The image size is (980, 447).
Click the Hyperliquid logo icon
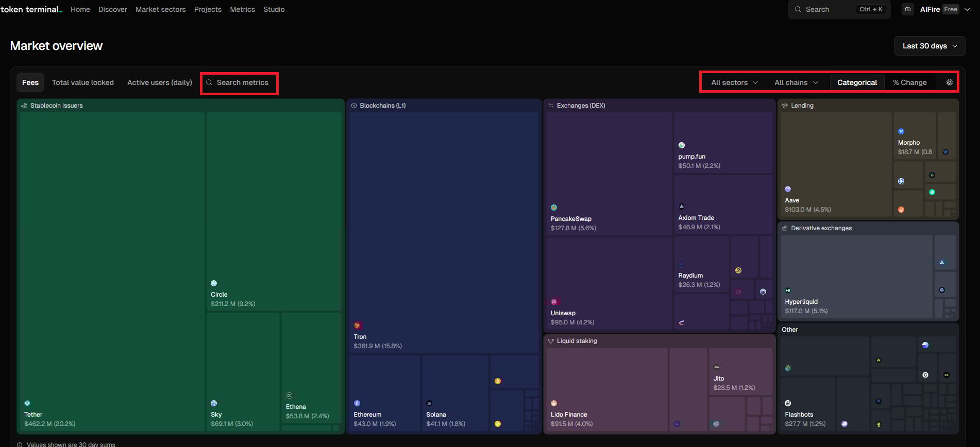788,290
